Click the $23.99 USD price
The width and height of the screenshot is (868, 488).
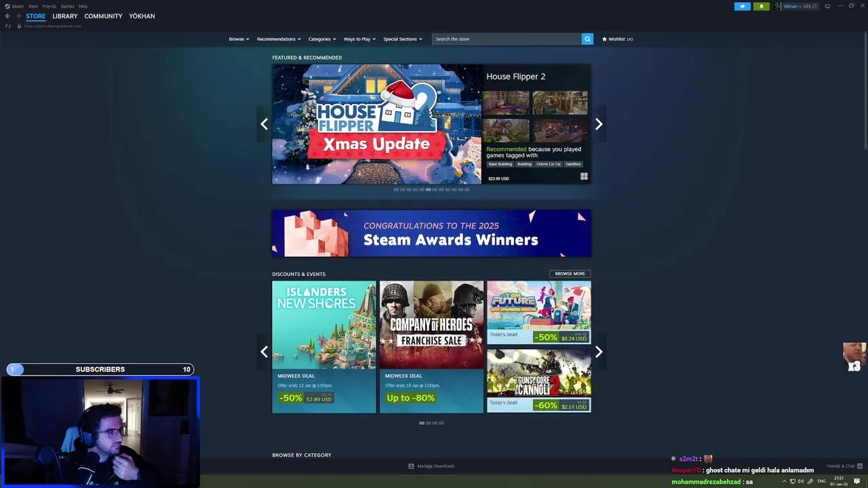498,178
